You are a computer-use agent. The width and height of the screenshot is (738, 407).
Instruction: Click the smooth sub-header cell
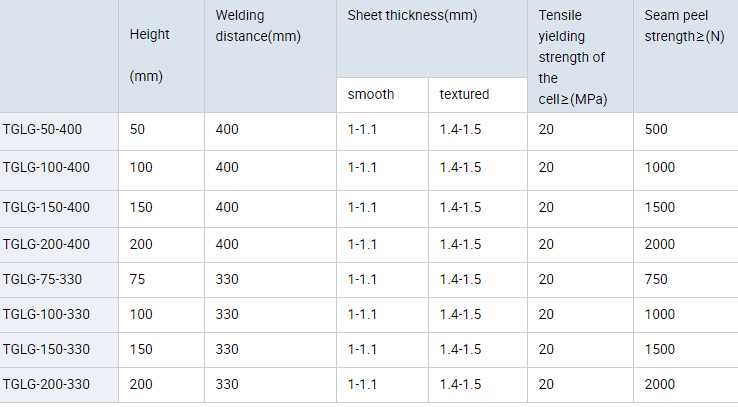tap(371, 95)
